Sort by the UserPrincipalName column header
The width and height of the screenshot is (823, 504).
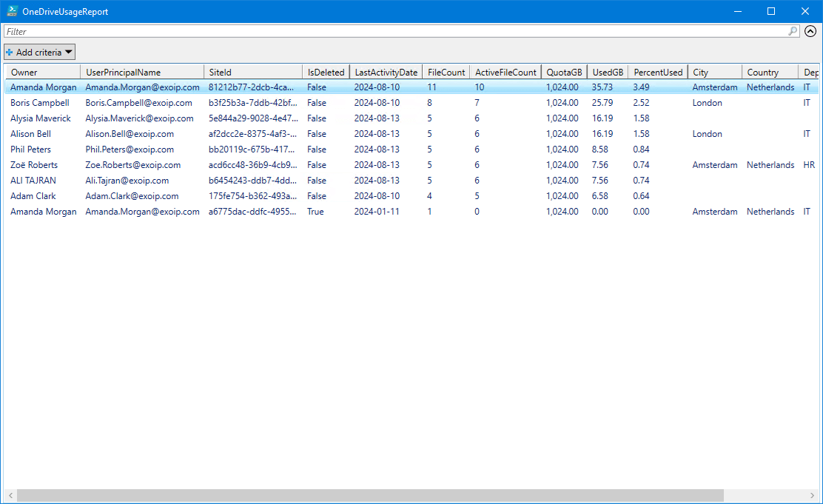pyautogui.click(x=141, y=72)
